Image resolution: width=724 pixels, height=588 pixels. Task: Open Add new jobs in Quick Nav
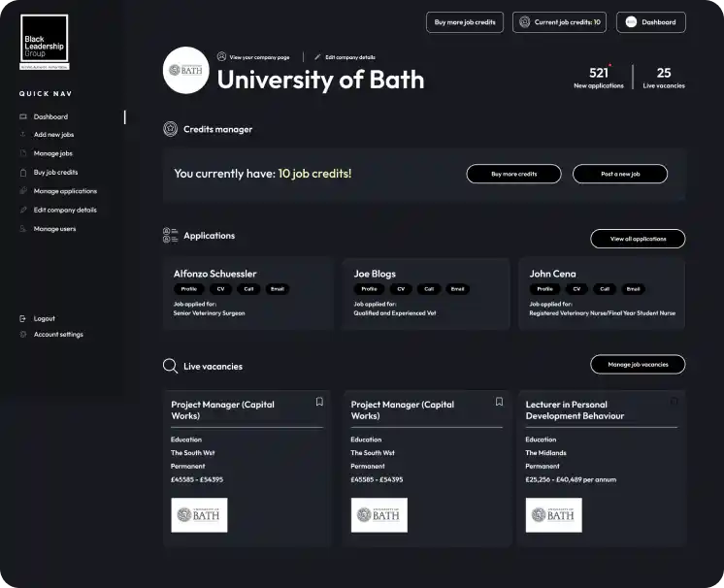coord(53,134)
